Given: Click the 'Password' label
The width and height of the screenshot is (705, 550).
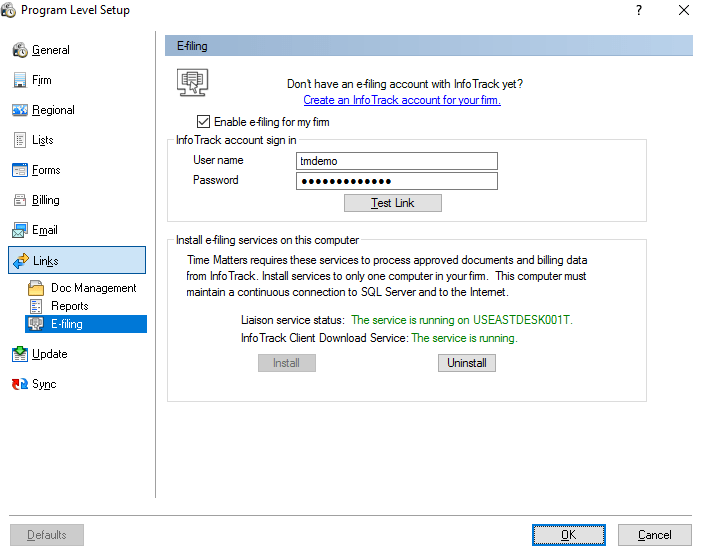Looking at the screenshot, I should (215, 180).
